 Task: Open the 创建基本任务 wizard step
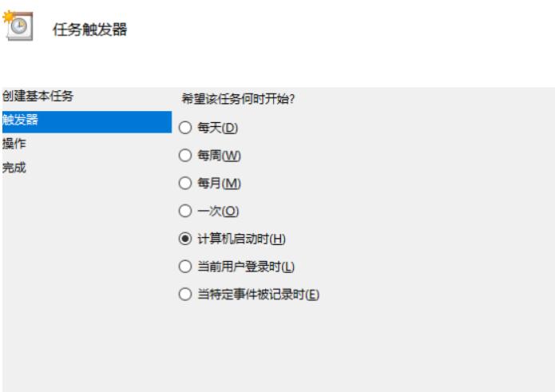(38, 96)
